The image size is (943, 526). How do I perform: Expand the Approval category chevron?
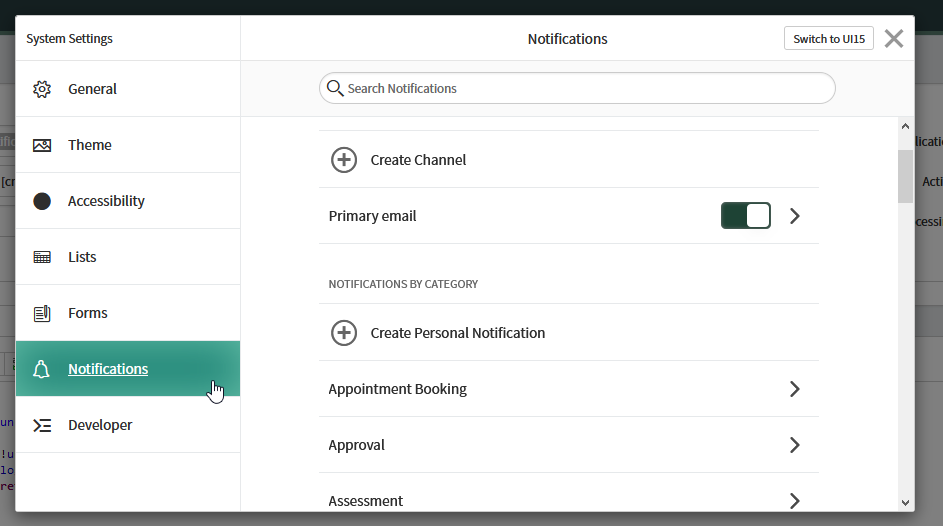[x=794, y=445]
